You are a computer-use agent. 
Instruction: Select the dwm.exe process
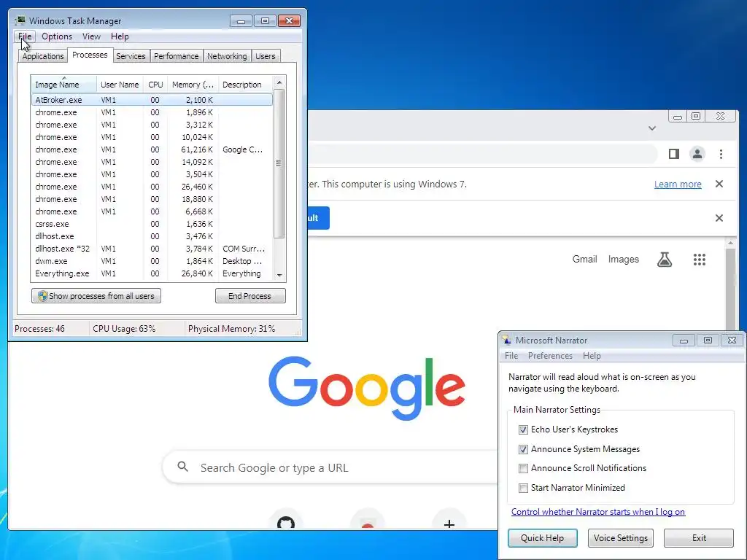point(152,261)
